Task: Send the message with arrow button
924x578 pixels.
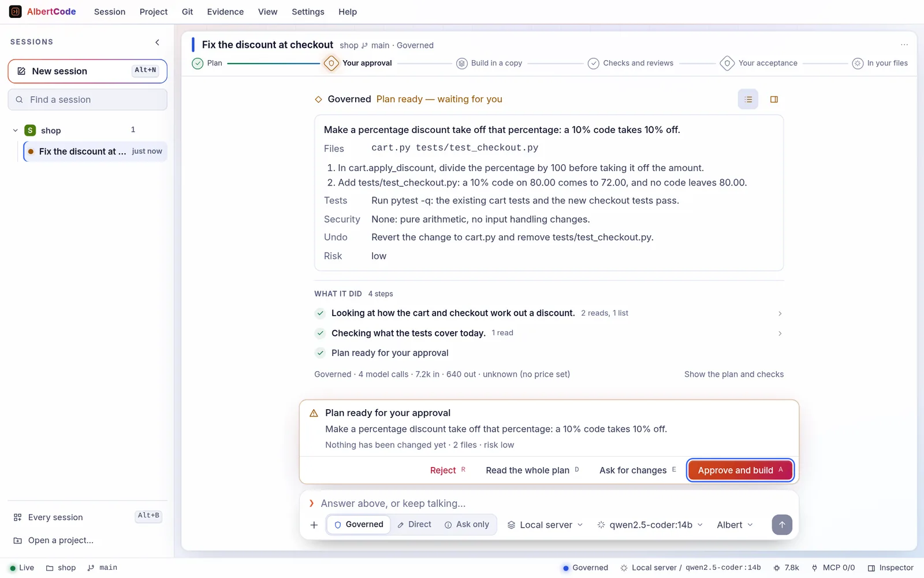Action: [782, 525]
